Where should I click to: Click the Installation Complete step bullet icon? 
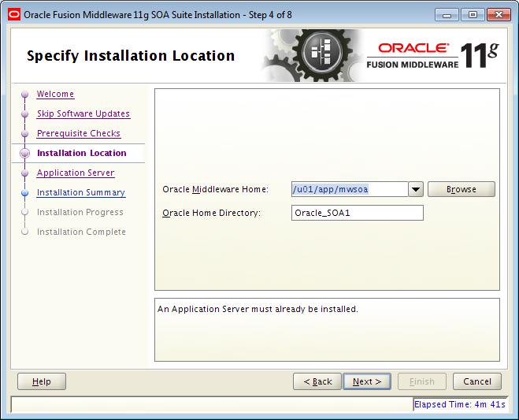pyautogui.click(x=25, y=232)
